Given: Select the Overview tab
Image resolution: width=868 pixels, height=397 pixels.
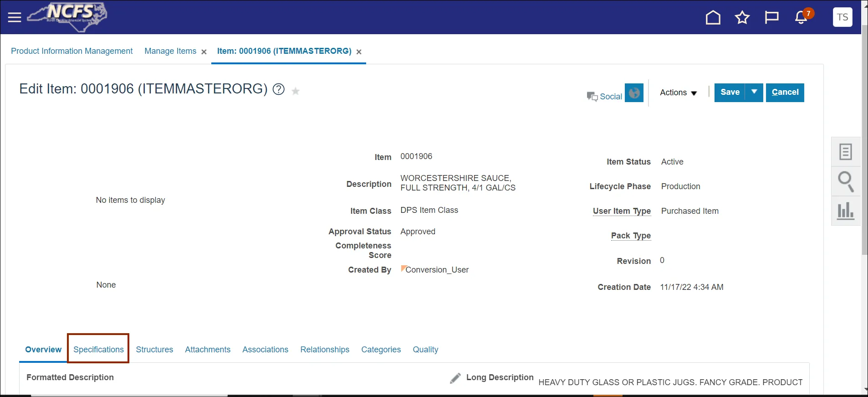Looking at the screenshot, I should (x=43, y=350).
